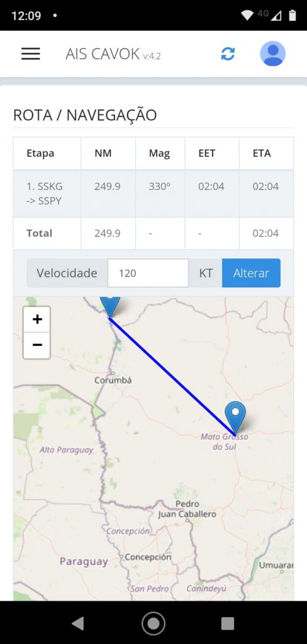Focus the Velocidade speed input field
This screenshot has width=307, height=644.
point(148,273)
